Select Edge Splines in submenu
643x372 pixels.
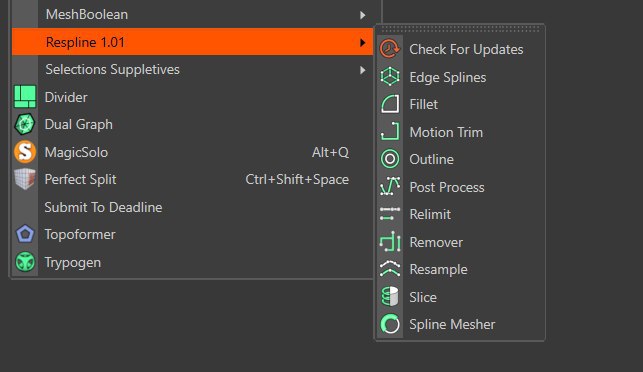[x=461, y=77]
